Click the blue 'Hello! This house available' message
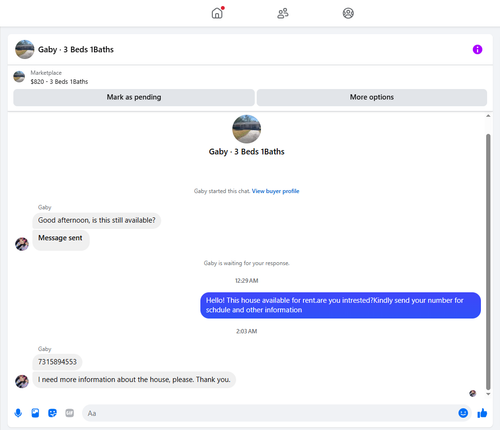Image resolution: width=500 pixels, height=430 pixels. (x=340, y=305)
